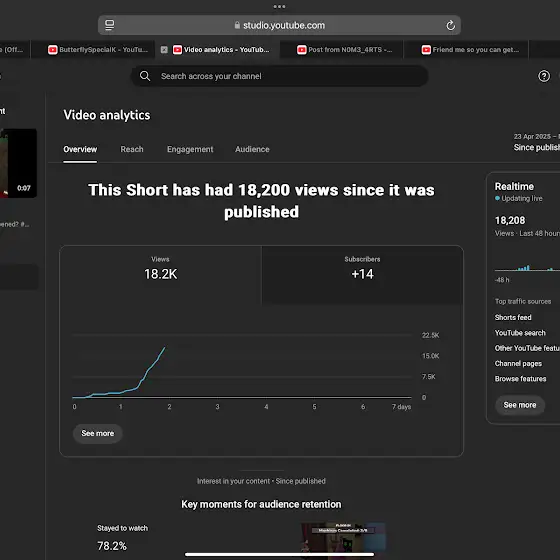Open the Since published date range dropdown
This screenshot has width=560, height=560.
(536, 142)
